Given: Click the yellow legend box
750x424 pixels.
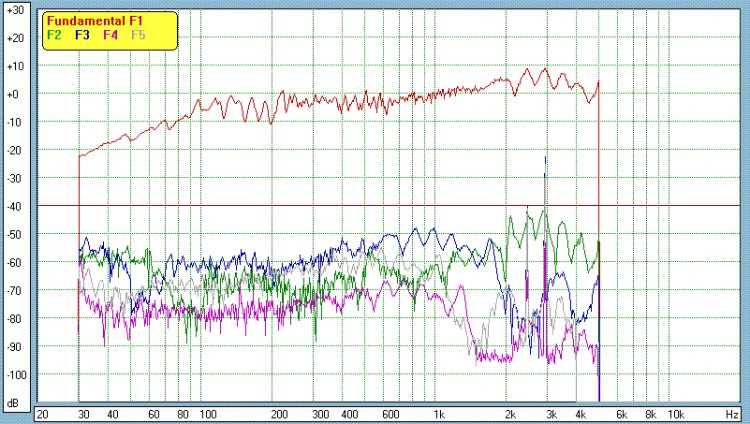Looking at the screenshot, I should click(x=110, y=31).
